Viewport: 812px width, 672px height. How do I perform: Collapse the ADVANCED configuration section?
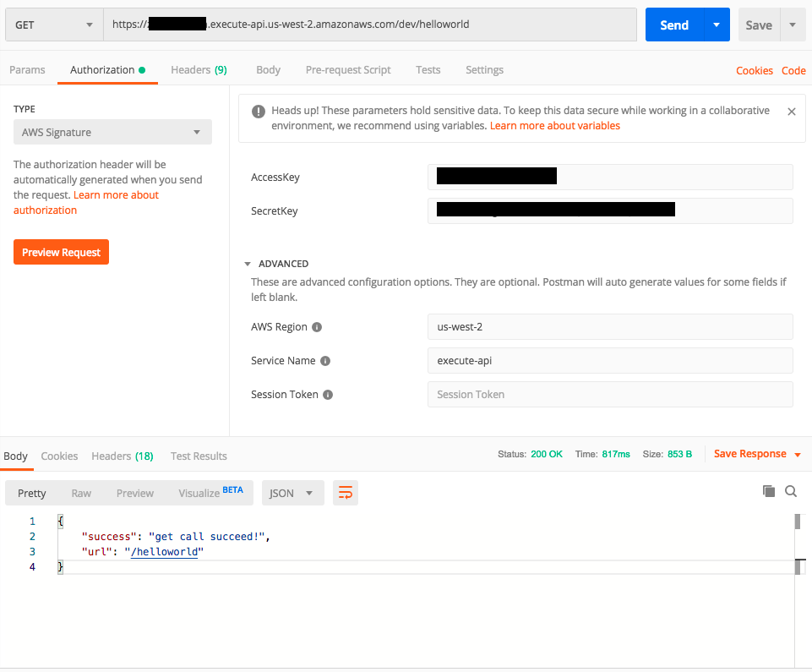tap(248, 263)
